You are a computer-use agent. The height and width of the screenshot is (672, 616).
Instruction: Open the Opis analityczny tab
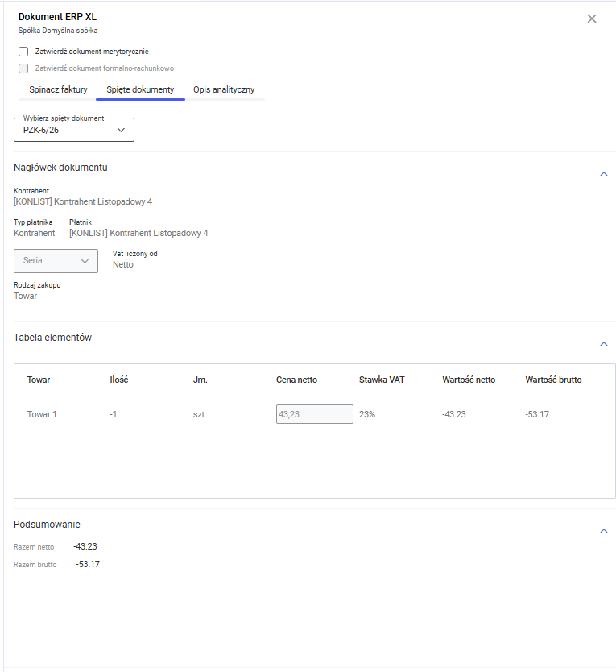(224, 89)
